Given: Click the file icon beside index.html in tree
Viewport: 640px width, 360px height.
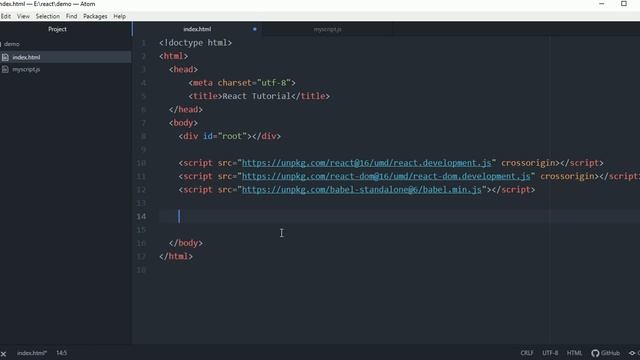Looking at the screenshot, I should 5,57.
